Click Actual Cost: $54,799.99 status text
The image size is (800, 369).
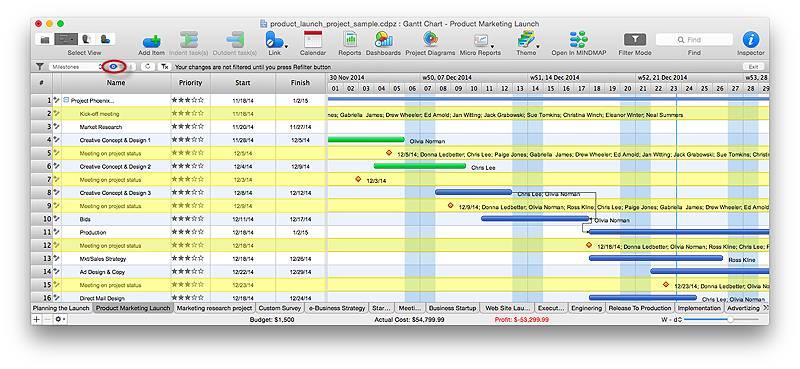pyautogui.click(x=409, y=319)
